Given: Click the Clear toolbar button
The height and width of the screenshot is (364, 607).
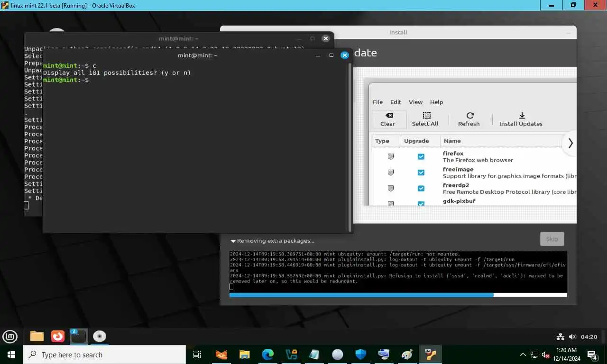Looking at the screenshot, I should tap(388, 119).
